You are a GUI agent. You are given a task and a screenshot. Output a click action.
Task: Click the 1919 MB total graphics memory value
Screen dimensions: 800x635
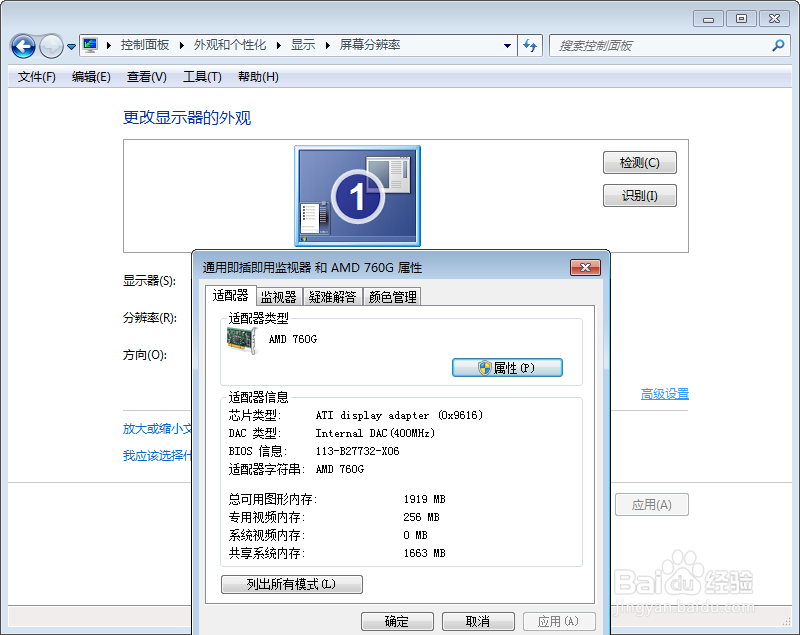424,499
